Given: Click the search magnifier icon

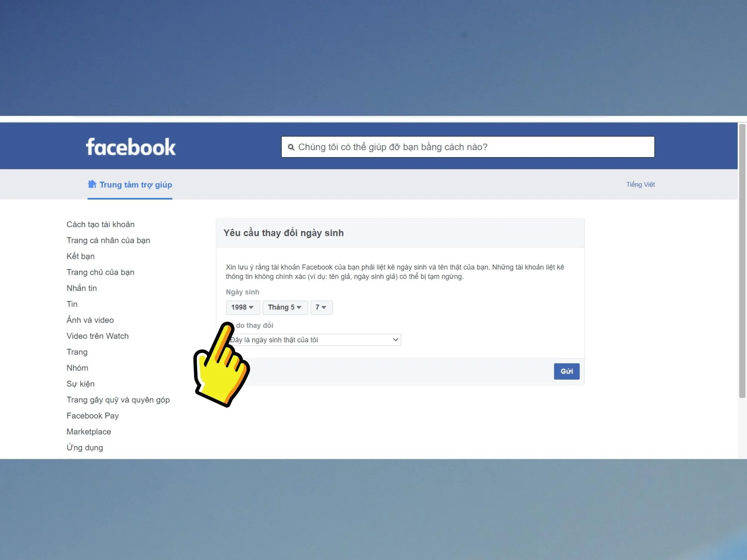Looking at the screenshot, I should pos(291,147).
